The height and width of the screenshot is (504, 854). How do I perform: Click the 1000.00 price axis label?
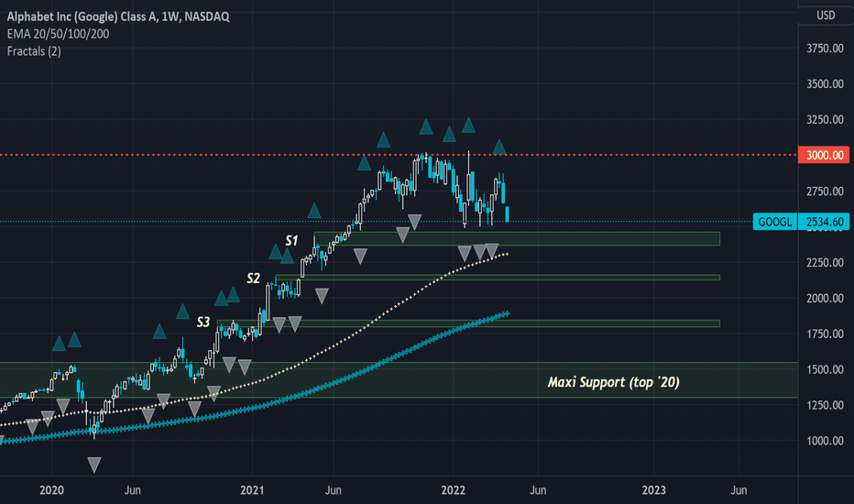tap(825, 441)
